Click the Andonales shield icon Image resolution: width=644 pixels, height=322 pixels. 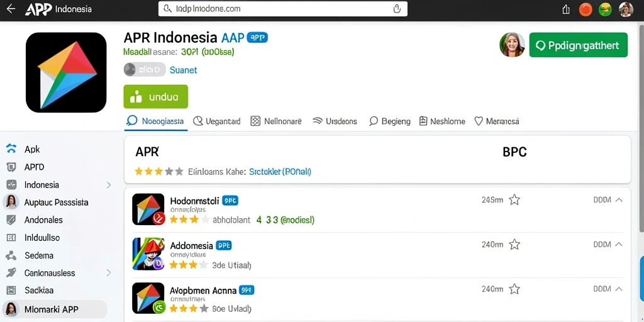[x=11, y=219]
